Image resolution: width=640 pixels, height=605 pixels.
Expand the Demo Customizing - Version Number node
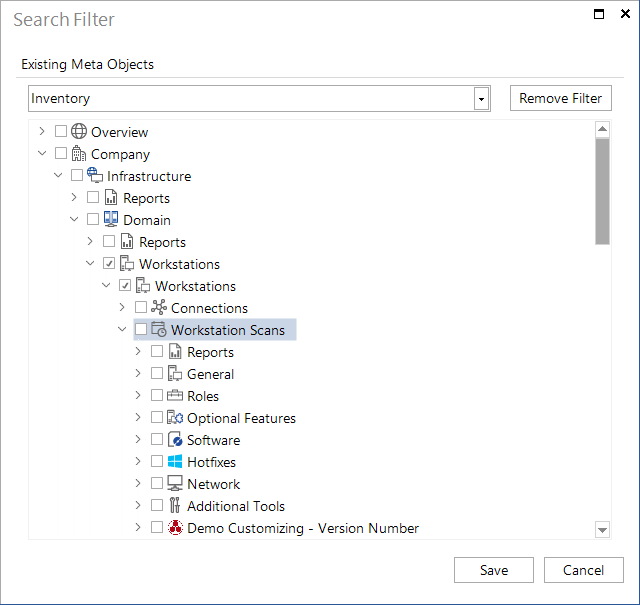138,527
